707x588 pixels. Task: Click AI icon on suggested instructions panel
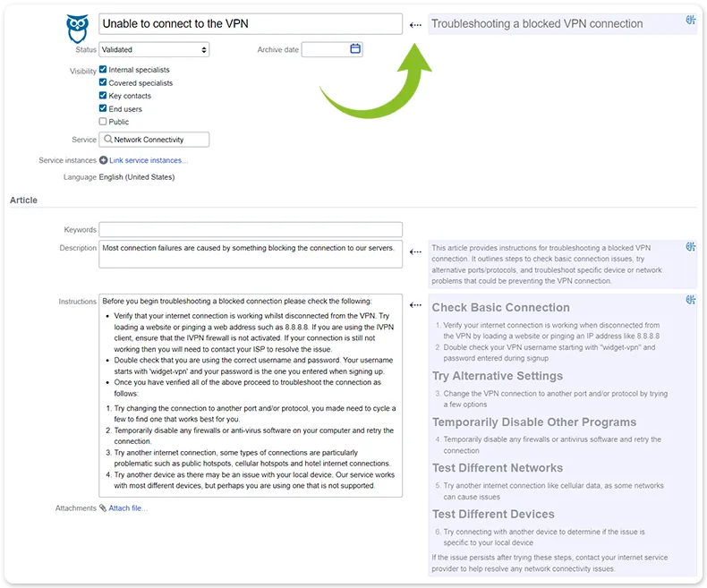tap(690, 300)
